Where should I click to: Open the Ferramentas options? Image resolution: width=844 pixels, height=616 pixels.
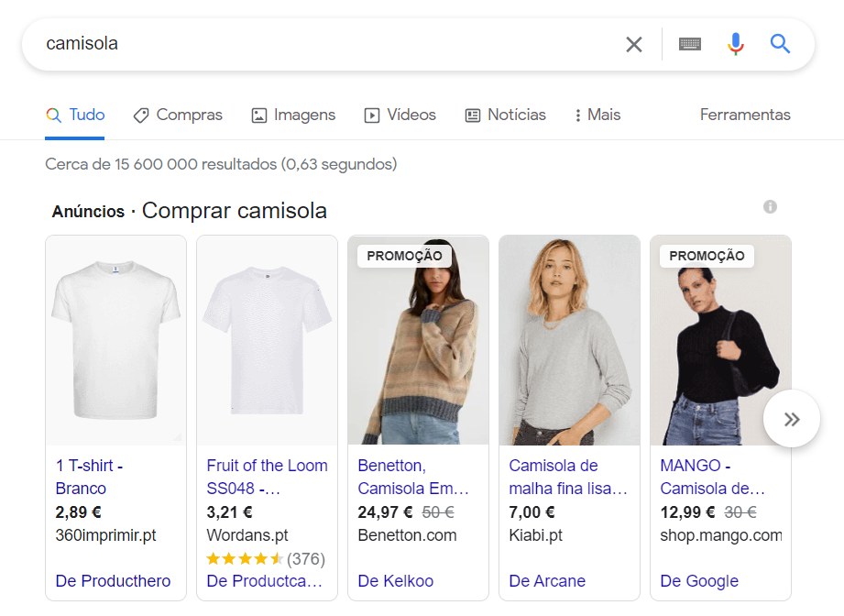pyautogui.click(x=744, y=115)
